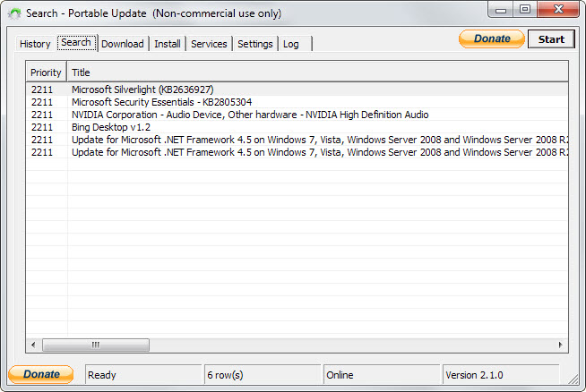Open the Settings tab
The width and height of the screenshot is (586, 392).
coord(255,44)
